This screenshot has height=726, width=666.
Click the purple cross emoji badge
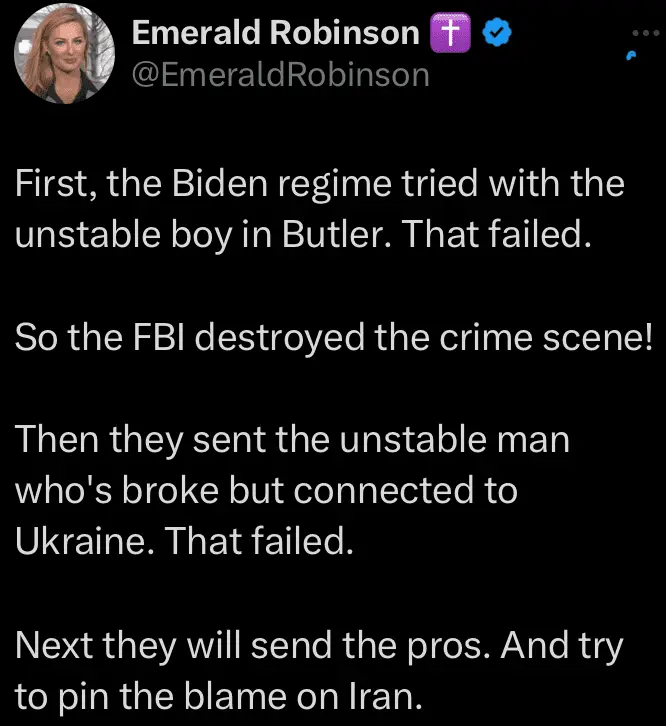pos(449,33)
